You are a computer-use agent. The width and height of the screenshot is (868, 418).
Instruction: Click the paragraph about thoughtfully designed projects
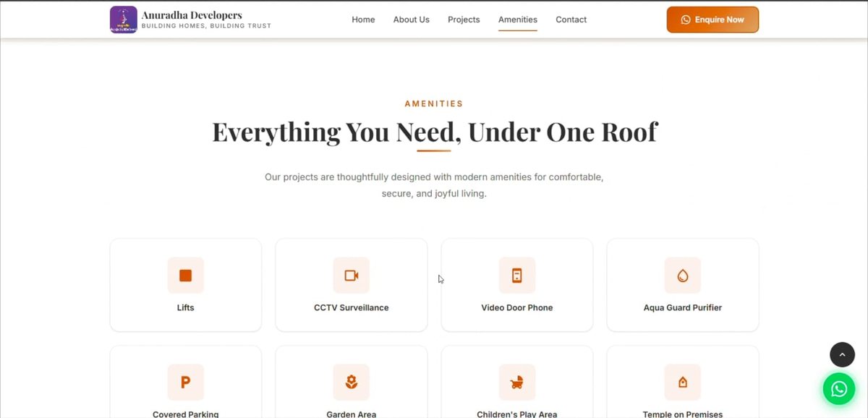pos(434,185)
